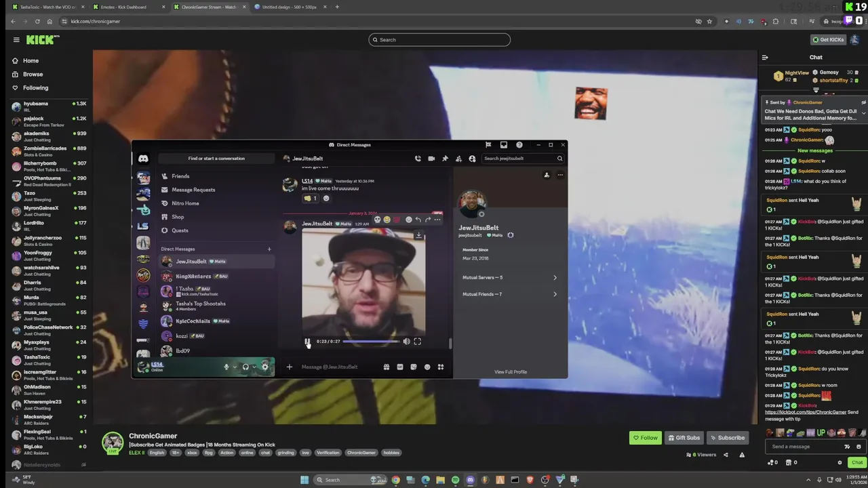Open Discord Help icon
Screen dimensions: 868x488
click(519, 144)
